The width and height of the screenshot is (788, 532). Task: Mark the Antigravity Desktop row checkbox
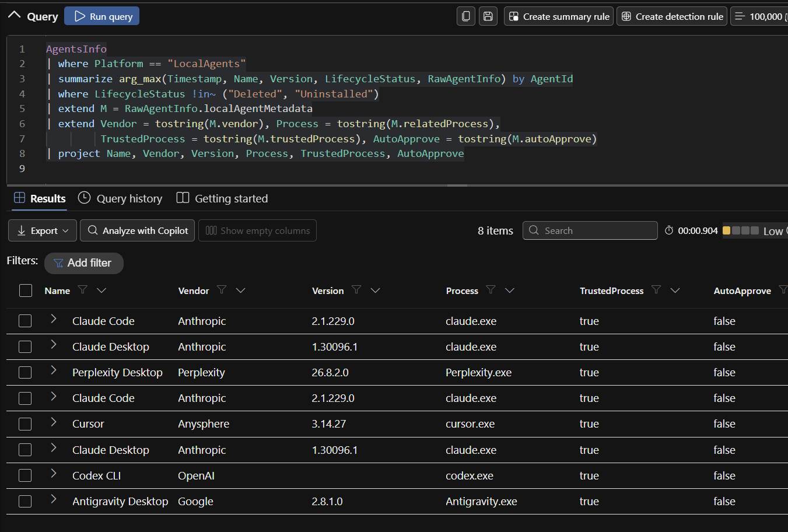25,501
